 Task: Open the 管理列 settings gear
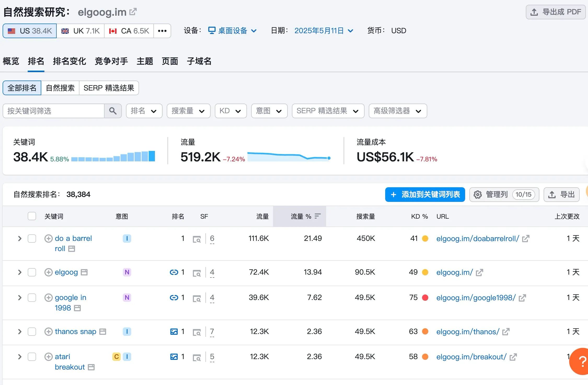coord(478,195)
